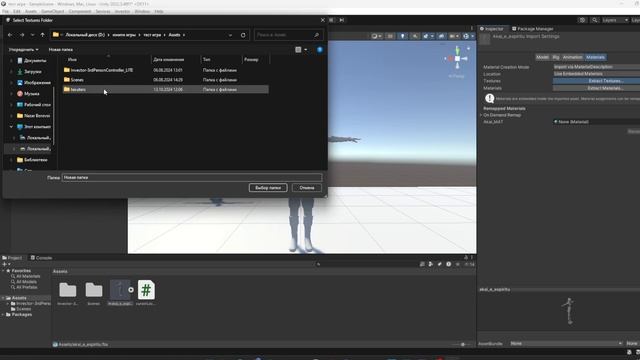Image resolution: width=640 pixels, height=360 pixels.
Task: Select Документы in the sidebar
Action: click(x=32, y=60)
